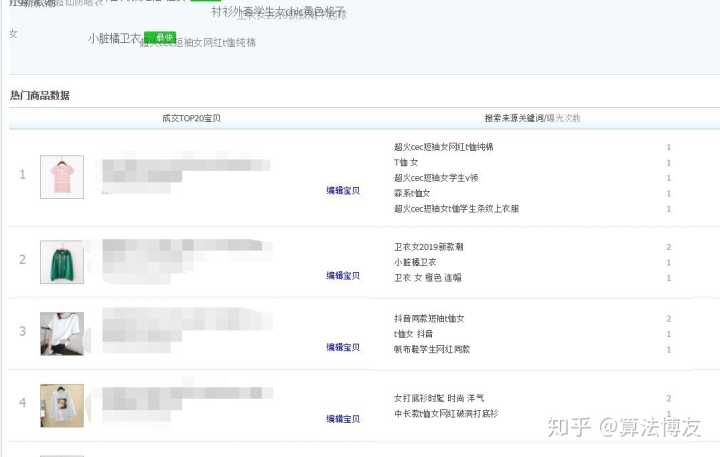
Task: Click 编辑宝贝 link for product rank 2
Action: 343,276
